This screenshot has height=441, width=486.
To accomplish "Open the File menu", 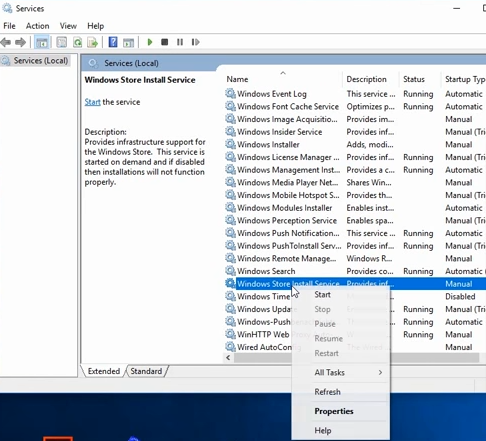I will pos(9,26).
